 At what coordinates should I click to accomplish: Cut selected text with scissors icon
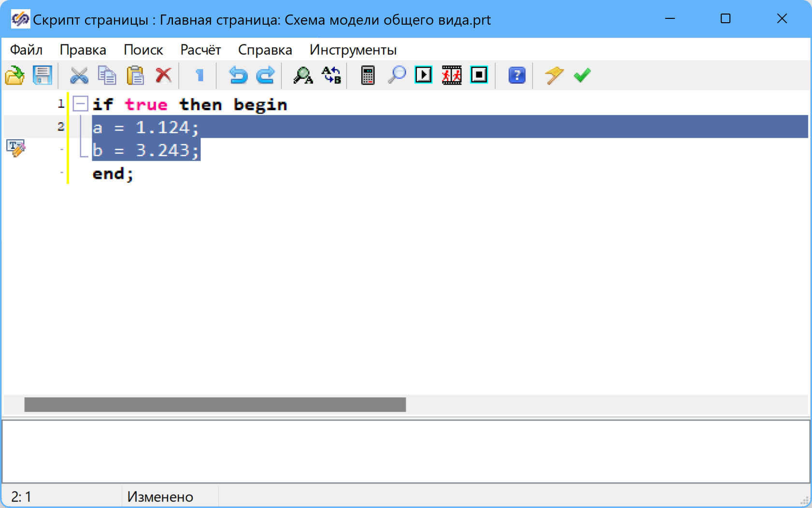tap(79, 75)
